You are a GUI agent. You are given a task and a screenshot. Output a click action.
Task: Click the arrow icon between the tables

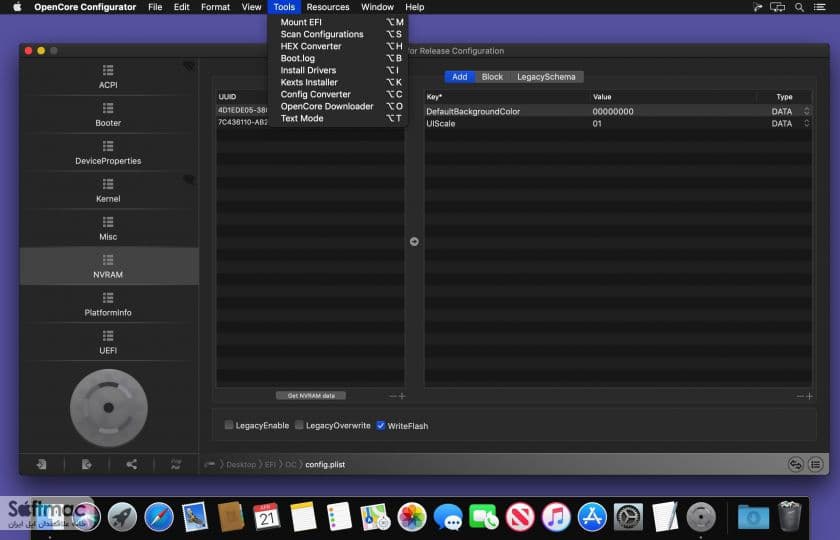(414, 242)
